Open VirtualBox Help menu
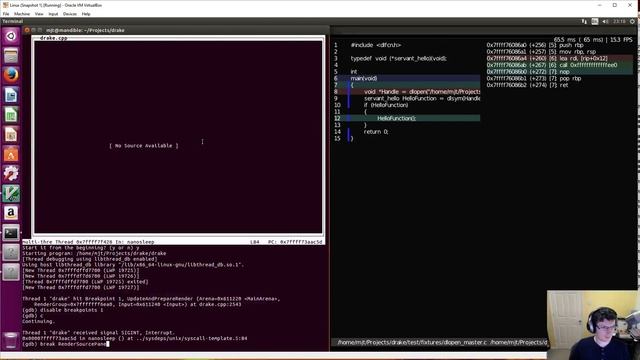The image size is (640, 360). 86,14
